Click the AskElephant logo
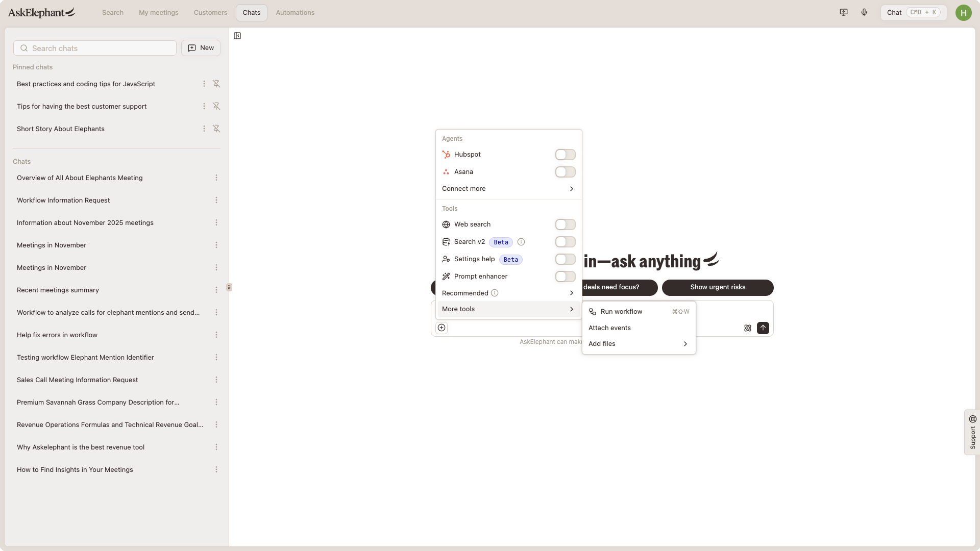The width and height of the screenshot is (980, 551). click(x=41, y=12)
